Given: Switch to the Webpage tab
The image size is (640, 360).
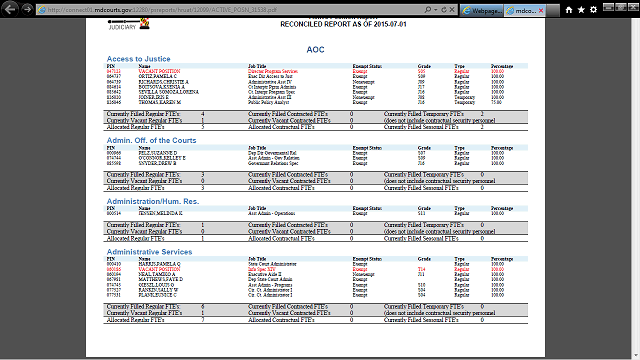Looking at the screenshot, I should 482,11.
